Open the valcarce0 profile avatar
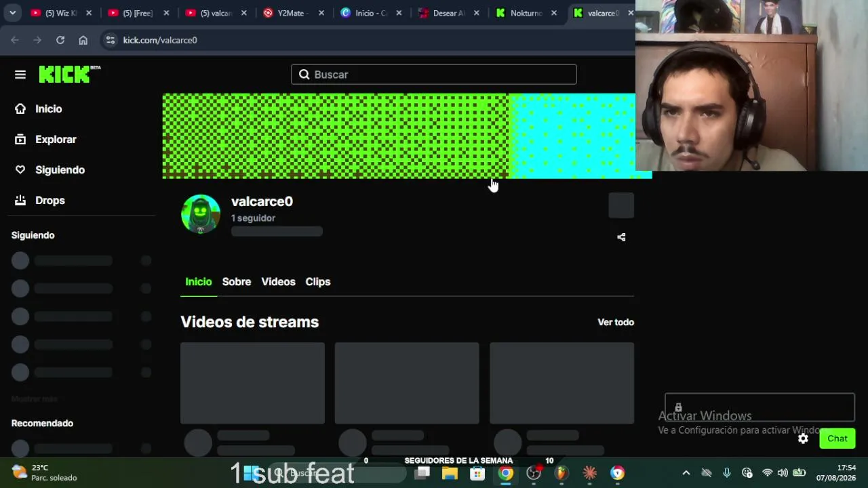The height and width of the screenshot is (488, 868). 201,214
